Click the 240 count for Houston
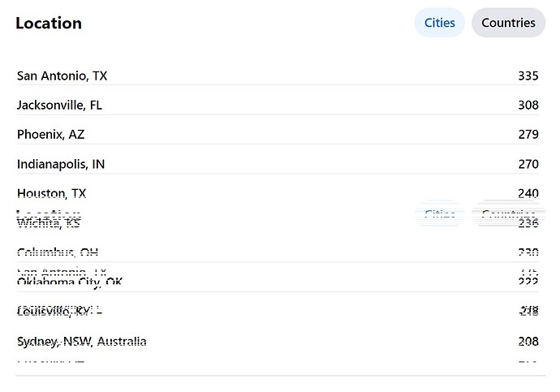560x392 pixels. click(528, 193)
